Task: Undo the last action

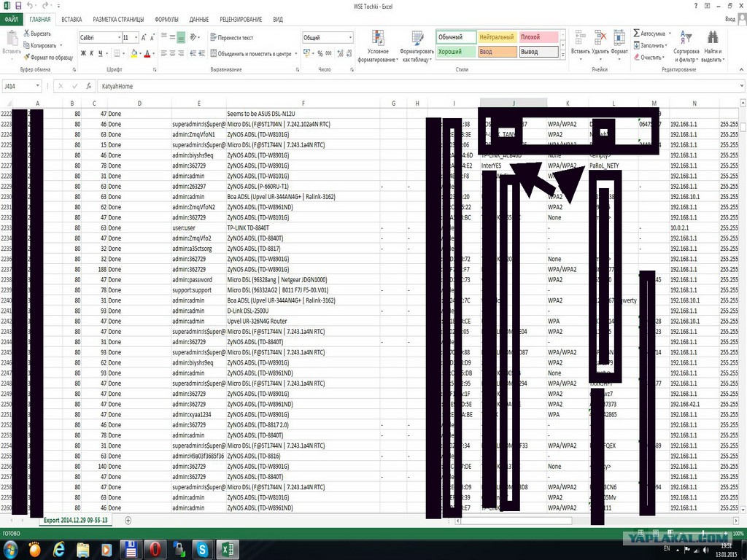Action: [x=30, y=6]
